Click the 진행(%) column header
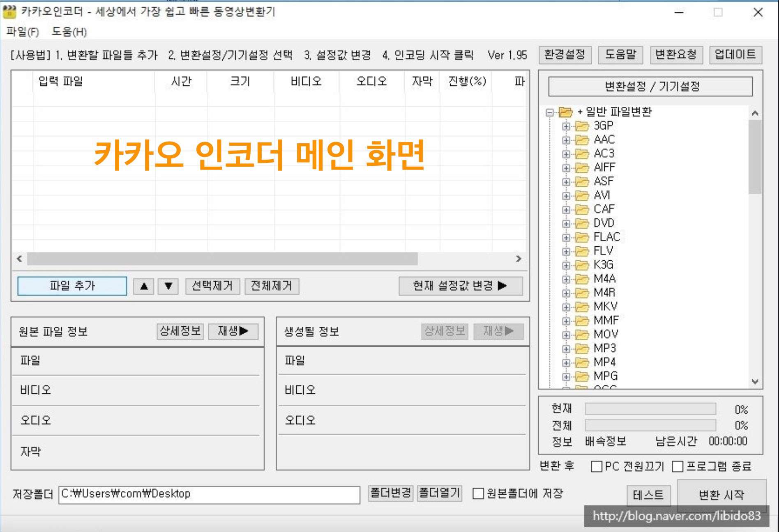The height and width of the screenshot is (532, 779). 467,81
